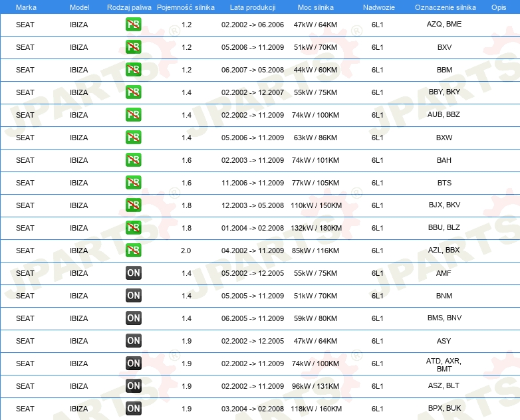The height and width of the screenshot is (420, 520).
Task: Click the Lata produkcji column header
Action: tap(253, 7)
